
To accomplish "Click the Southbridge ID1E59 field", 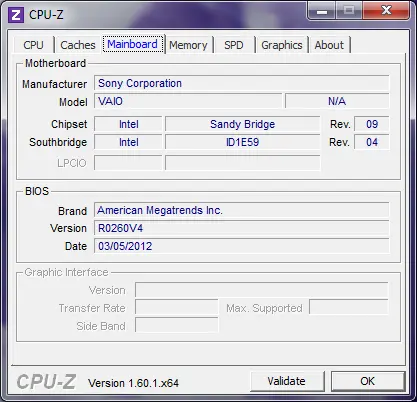I will click(243, 142).
